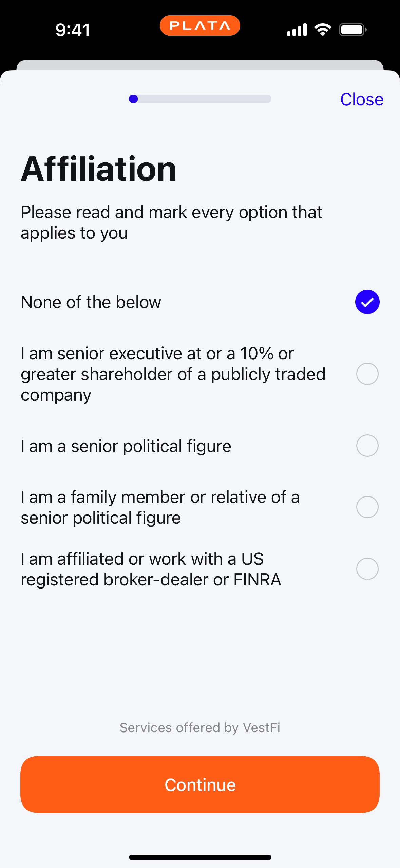Enable the broker-dealer or FINRA checkbox

pos(367,569)
